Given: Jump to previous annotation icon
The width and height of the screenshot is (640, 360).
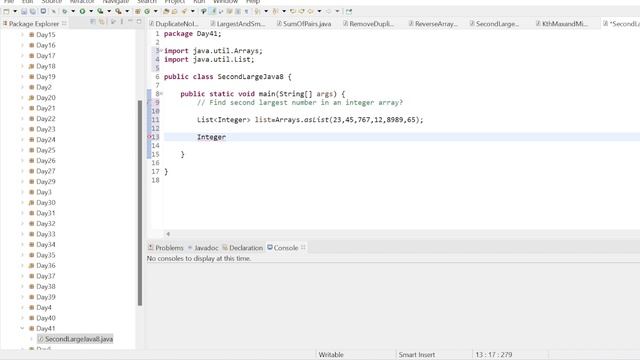Looking at the screenshot, I should (x=276, y=11).
